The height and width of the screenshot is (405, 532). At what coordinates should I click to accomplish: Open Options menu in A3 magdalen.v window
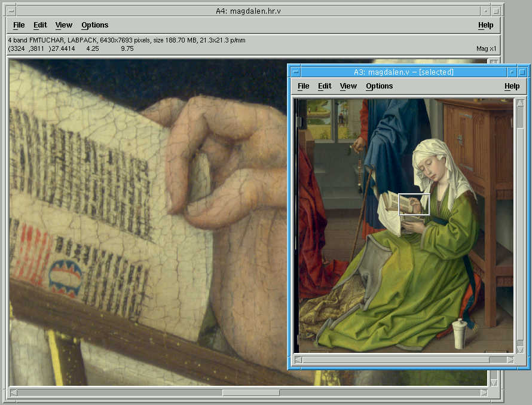[380, 86]
